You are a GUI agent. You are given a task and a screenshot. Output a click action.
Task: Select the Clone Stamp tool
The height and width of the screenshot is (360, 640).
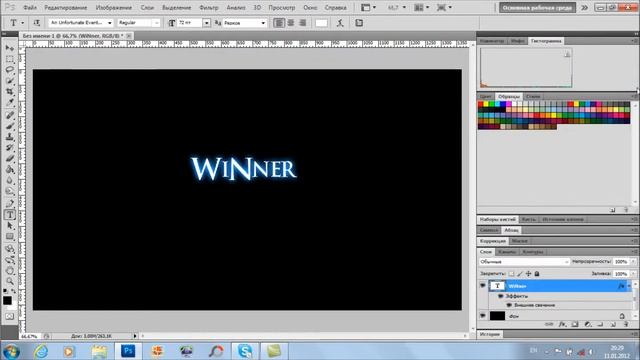(10, 137)
